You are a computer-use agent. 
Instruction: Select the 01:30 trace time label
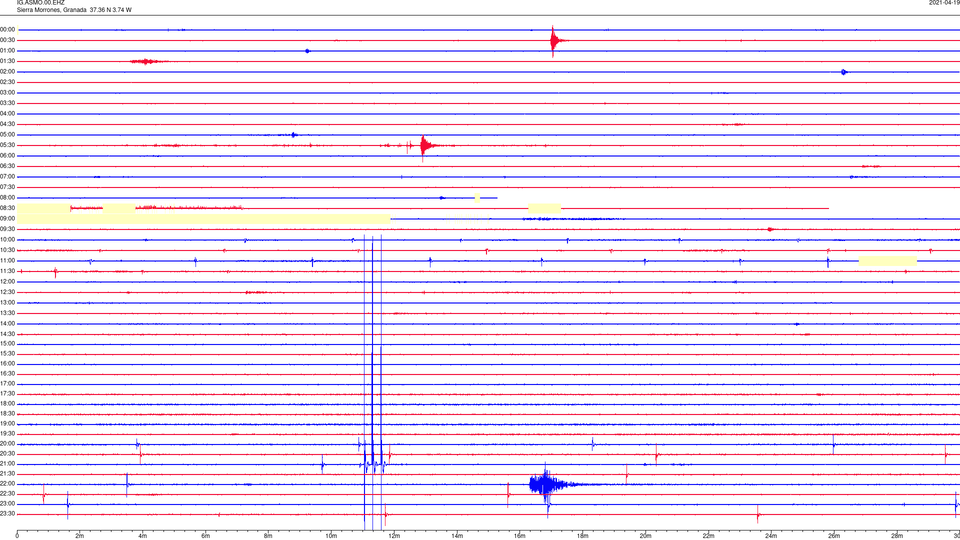8,61
